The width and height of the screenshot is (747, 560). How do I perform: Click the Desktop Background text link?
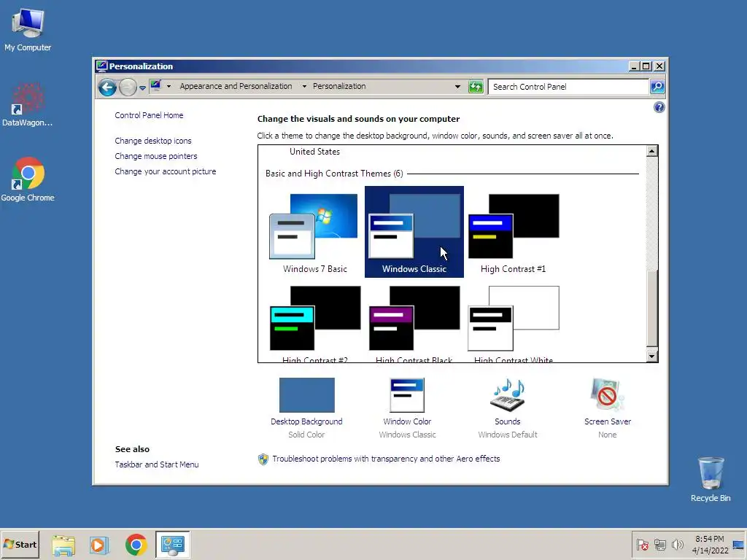click(306, 421)
